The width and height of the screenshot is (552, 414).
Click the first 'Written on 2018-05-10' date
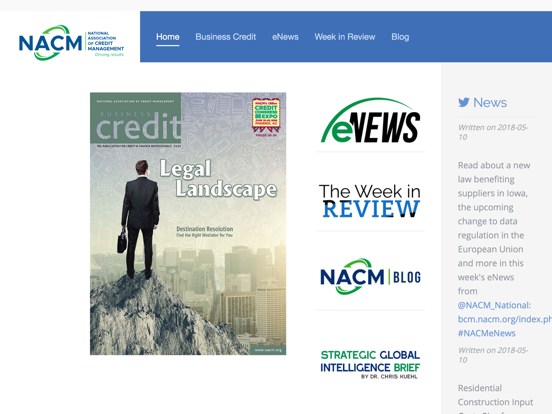click(493, 132)
